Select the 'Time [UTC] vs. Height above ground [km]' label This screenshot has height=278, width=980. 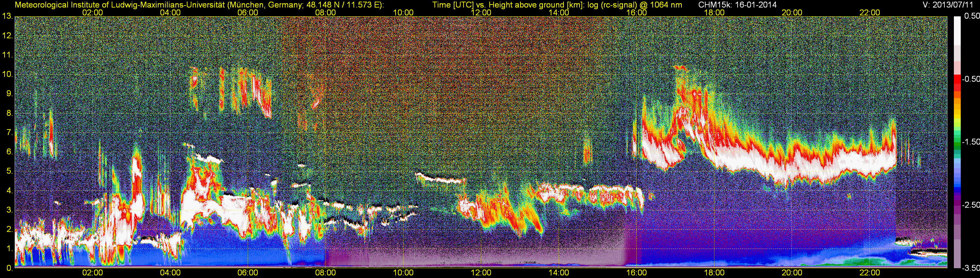click(x=508, y=5)
